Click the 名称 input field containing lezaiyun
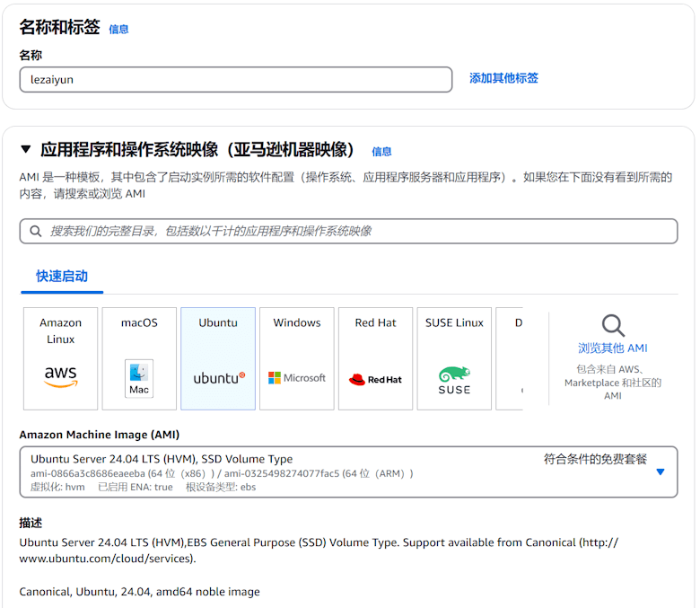 tap(235, 80)
